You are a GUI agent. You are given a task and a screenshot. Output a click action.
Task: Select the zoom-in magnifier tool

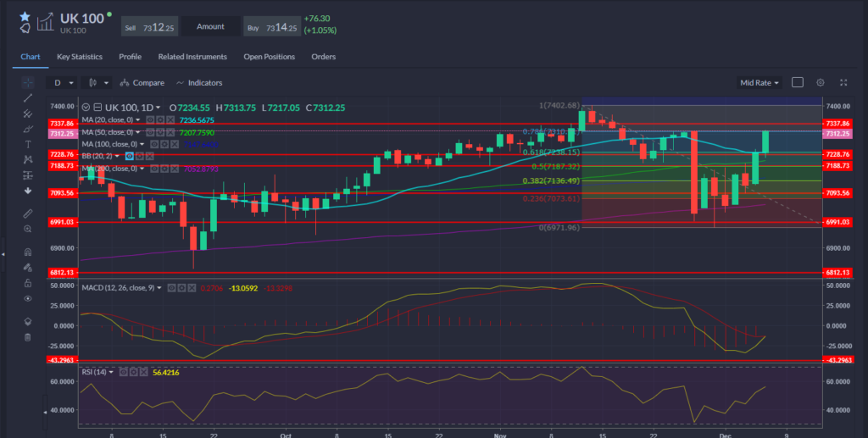(28, 229)
